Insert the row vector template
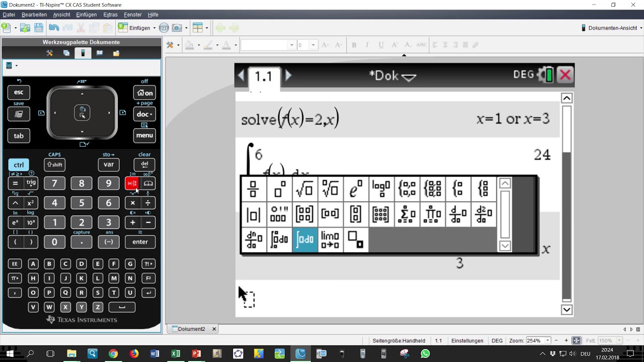 (330, 214)
